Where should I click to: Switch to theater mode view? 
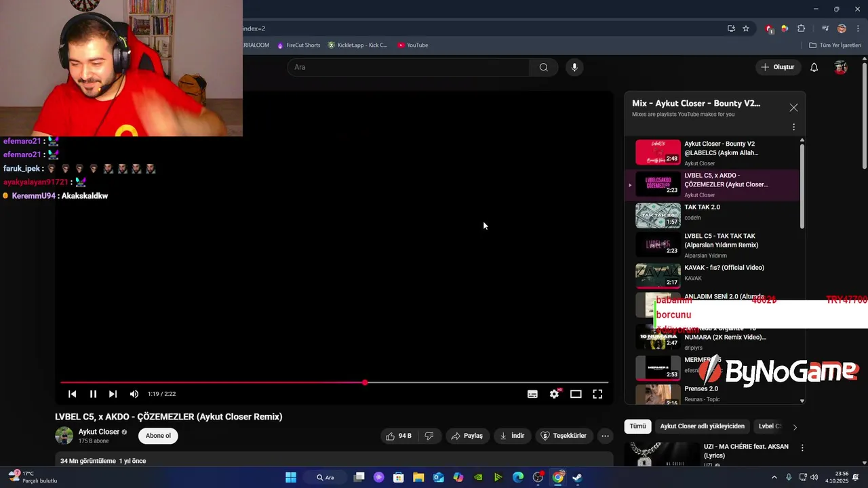(x=576, y=394)
